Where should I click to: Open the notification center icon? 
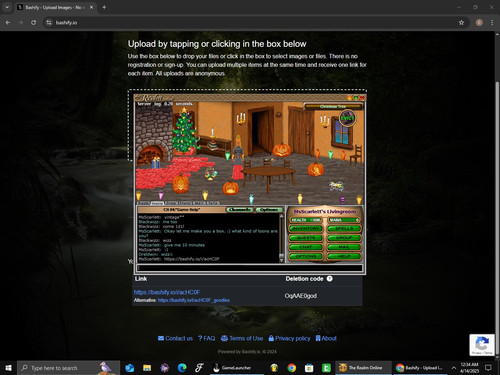(x=488, y=368)
